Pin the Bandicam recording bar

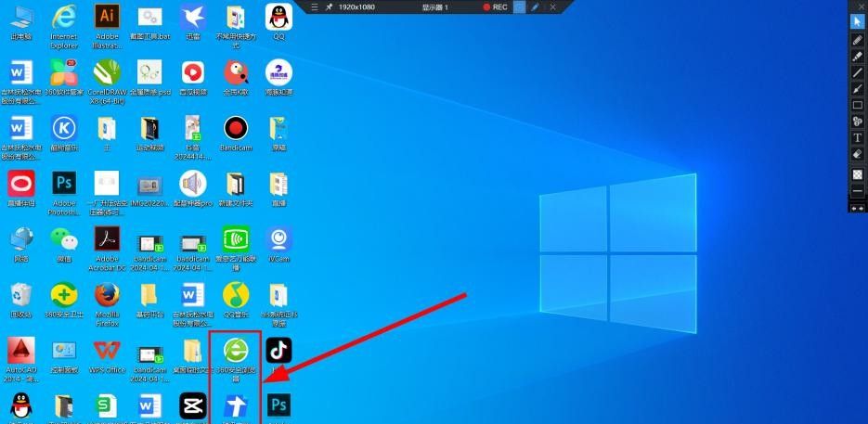(x=329, y=7)
